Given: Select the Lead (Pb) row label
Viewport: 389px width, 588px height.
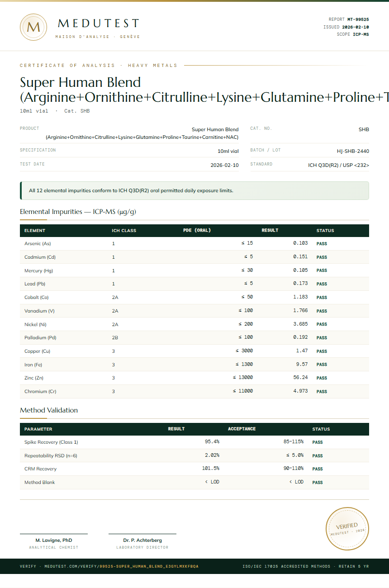Looking at the screenshot, I should 35,284.
